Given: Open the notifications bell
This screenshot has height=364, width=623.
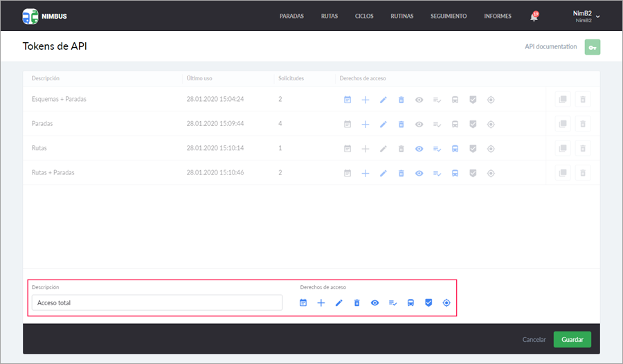Looking at the screenshot, I should click(x=534, y=17).
